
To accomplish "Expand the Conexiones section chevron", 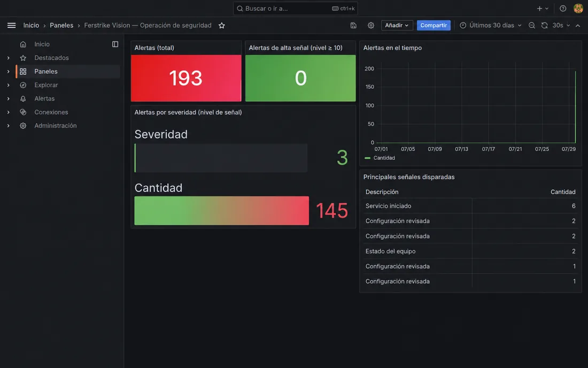I will click(x=8, y=112).
